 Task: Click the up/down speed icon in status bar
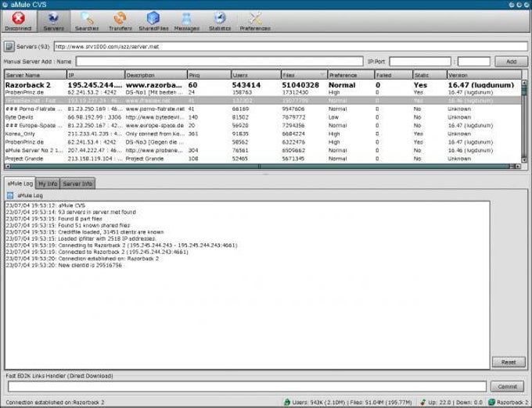[422, 403]
